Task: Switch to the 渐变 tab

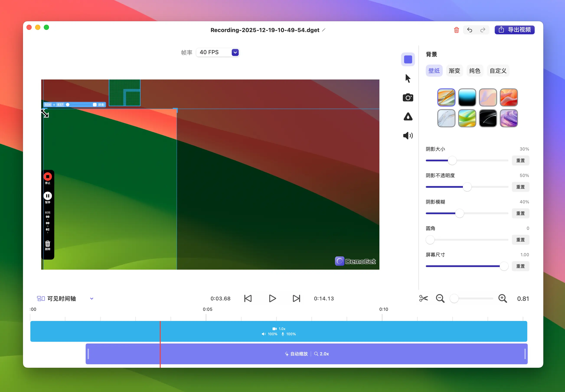Action: (x=454, y=71)
